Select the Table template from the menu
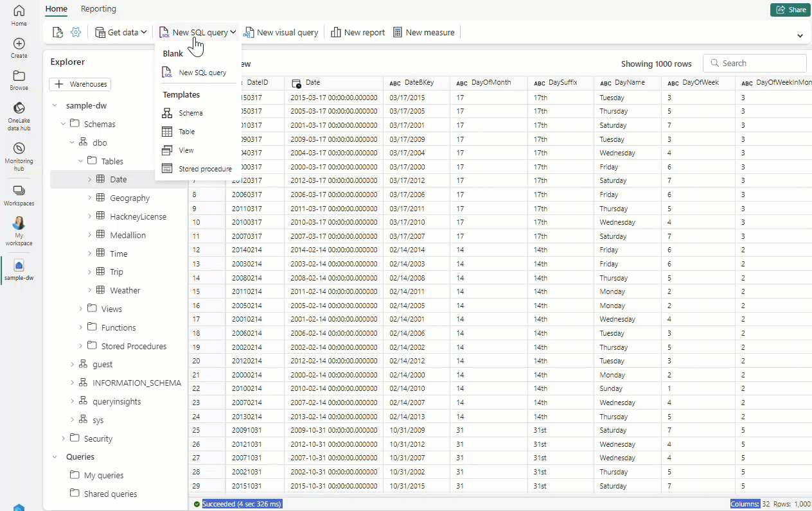 coord(186,132)
